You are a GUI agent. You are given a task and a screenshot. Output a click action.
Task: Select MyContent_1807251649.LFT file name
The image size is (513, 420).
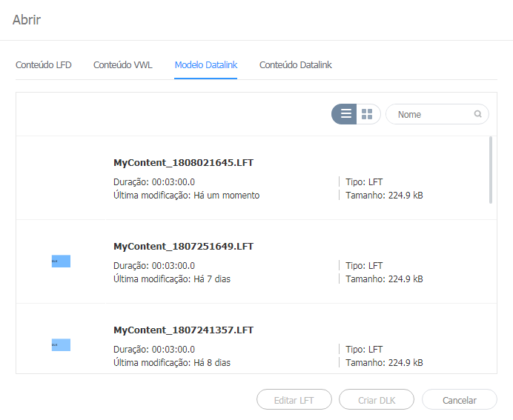(x=184, y=247)
